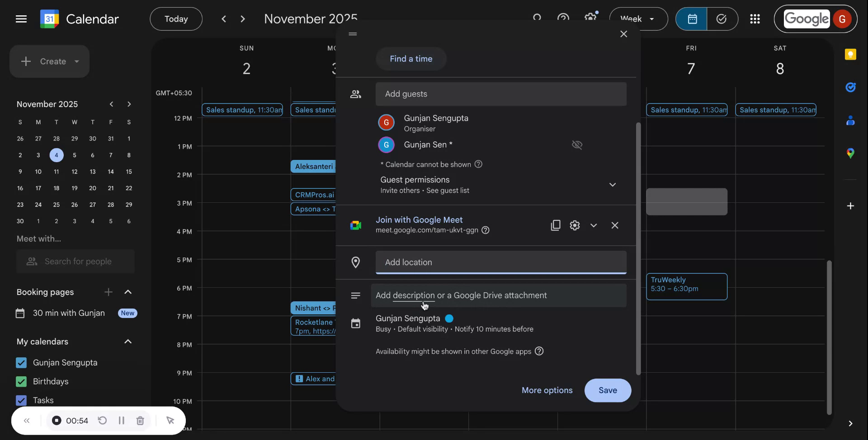Open Google Maps side panel
The image size is (868, 440).
[x=850, y=153]
